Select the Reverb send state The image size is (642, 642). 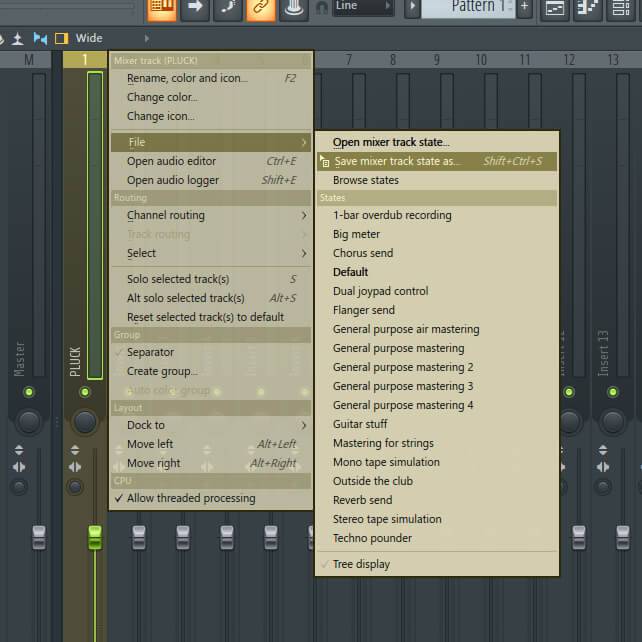coord(362,500)
